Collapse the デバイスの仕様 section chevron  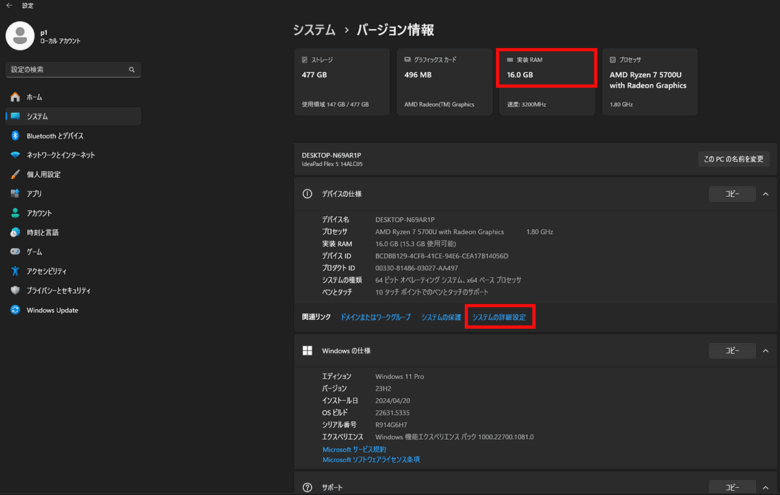[x=766, y=194]
